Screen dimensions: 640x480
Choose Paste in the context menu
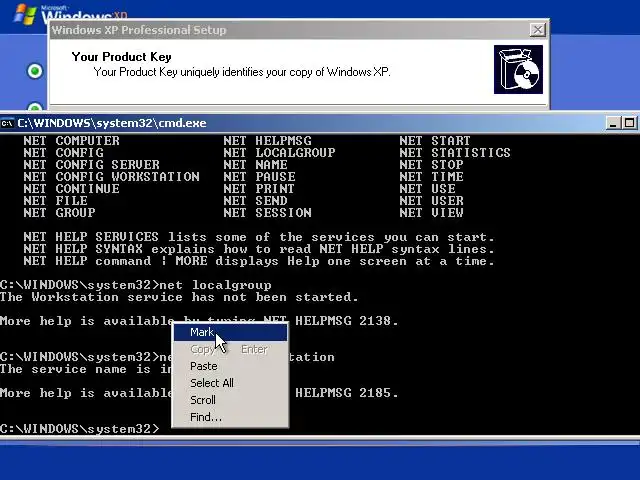pyautogui.click(x=230, y=366)
